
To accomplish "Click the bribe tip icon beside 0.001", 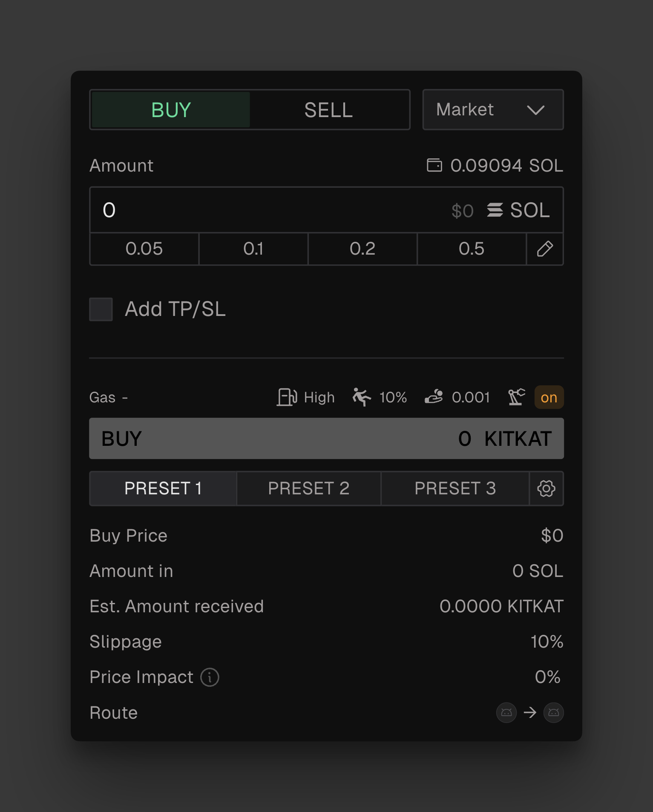I will tap(434, 397).
